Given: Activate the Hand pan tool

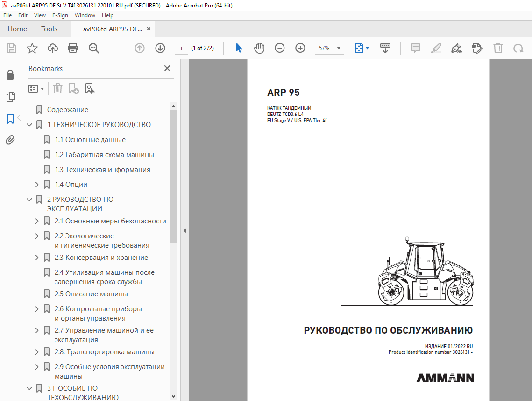Looking at the screenshot, I should click(259, 48).
